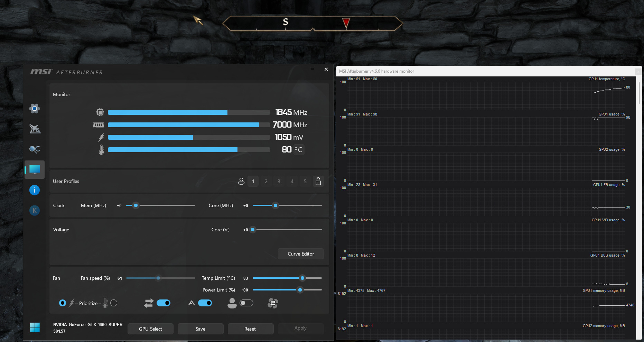Reset settings with the Reset button

click(x=250, y=329)
